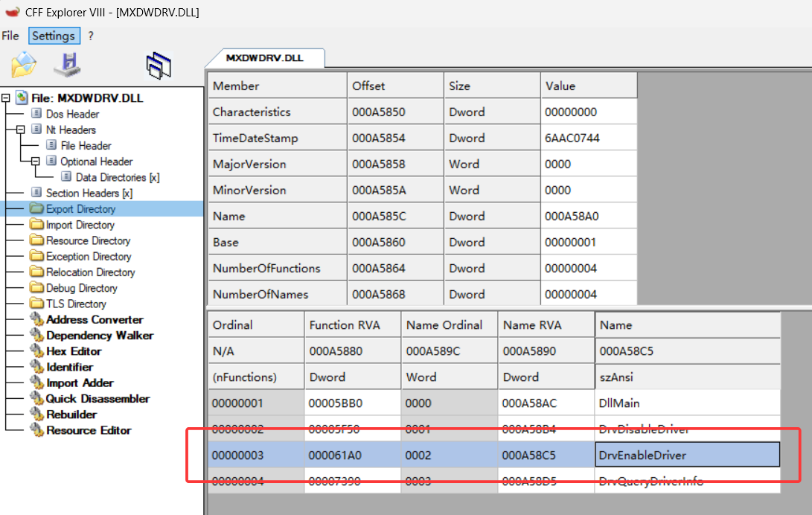812x515 pixels.
Task: Click the Resource Editor tool icon
Action: (x=36, y=430)
